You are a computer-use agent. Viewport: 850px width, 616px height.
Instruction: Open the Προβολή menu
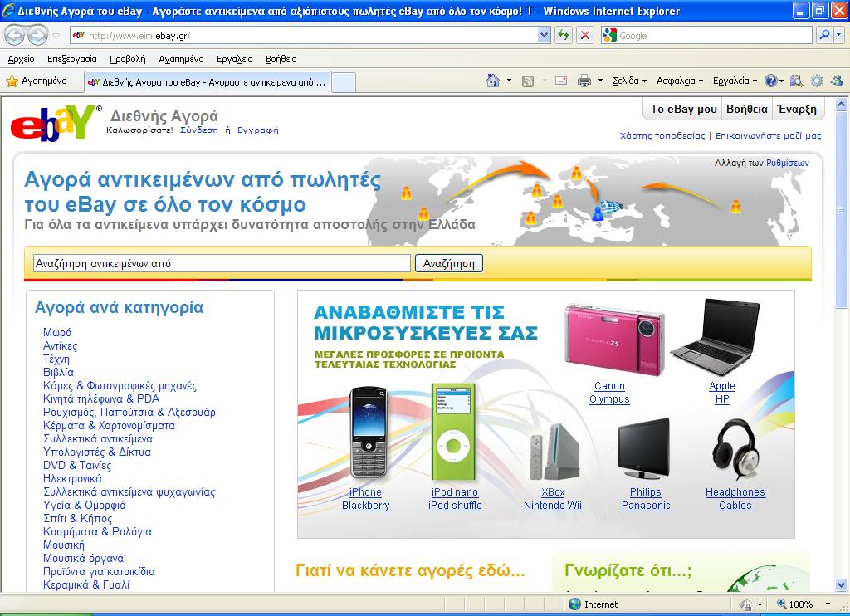tap(127, 59)
